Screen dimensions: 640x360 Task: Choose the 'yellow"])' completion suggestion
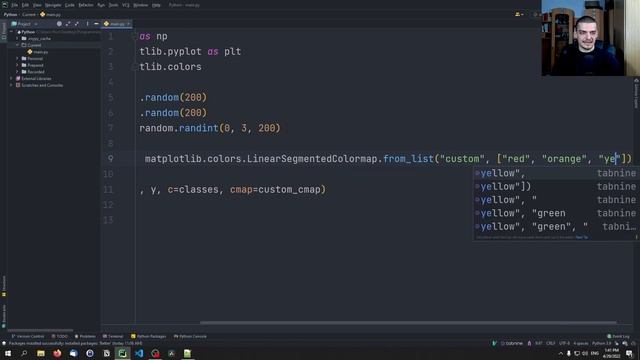[556, 187]
